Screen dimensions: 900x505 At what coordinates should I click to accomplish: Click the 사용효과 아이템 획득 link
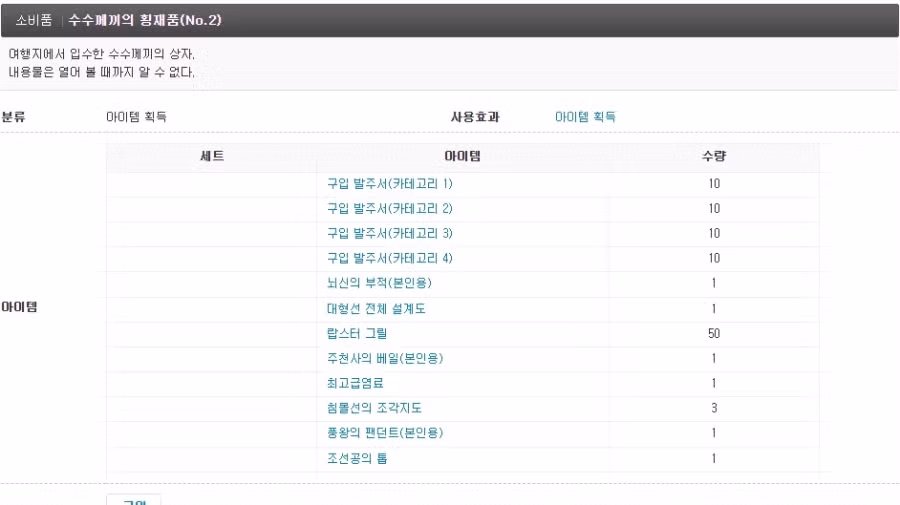pyautogui.click(x=585, y=117)
